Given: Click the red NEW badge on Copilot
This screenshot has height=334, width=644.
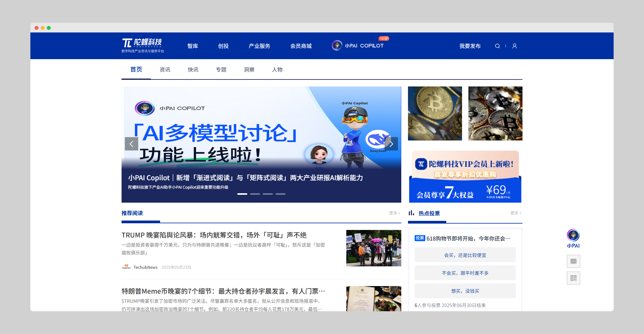Looking at the screenshot, I should [x=384, y=39].
